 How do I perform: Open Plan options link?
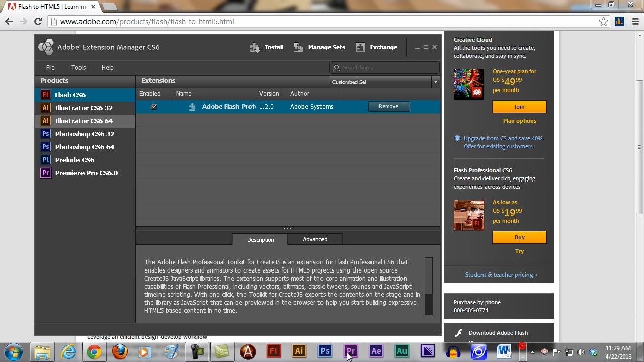click(519, 121)
